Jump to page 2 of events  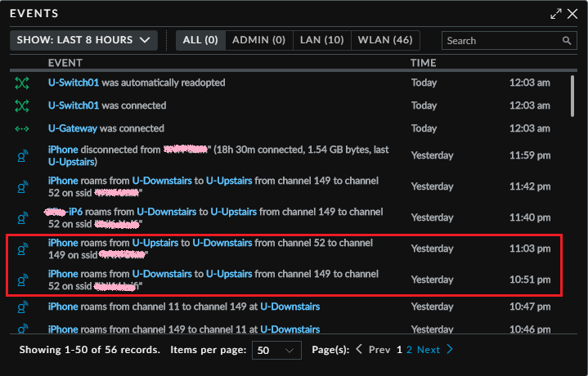pyautogui.click(x=410, y=350)
